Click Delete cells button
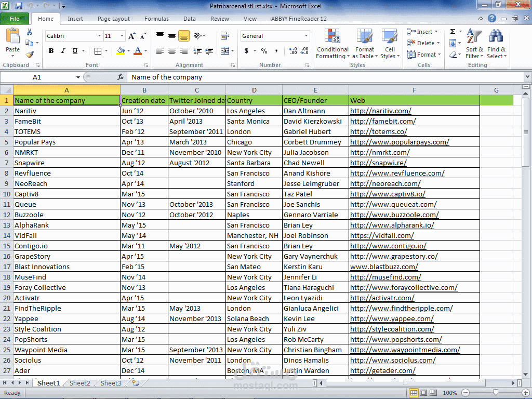532x399 pixels. 423,43
